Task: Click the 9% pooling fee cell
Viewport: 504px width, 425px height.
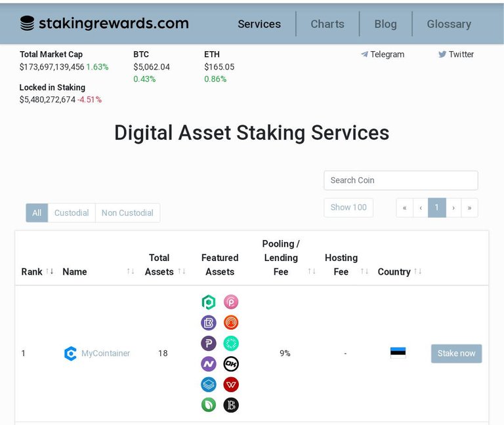Action: coord(285,354)
